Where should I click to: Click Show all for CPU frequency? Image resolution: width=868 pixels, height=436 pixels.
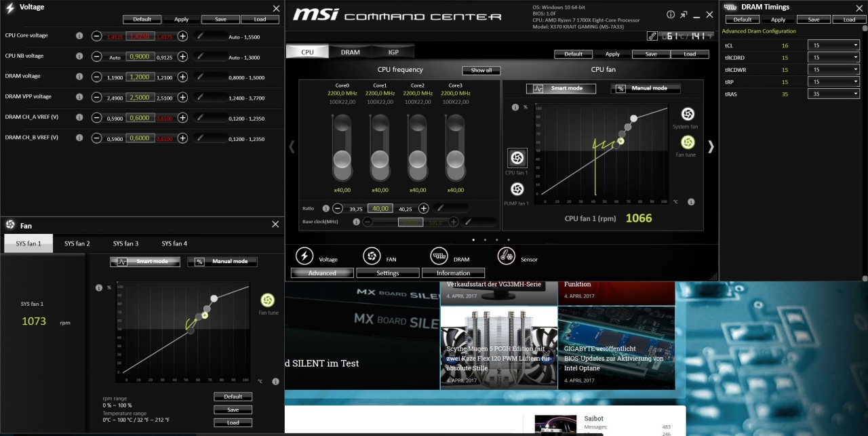click(x=481, y=71)
